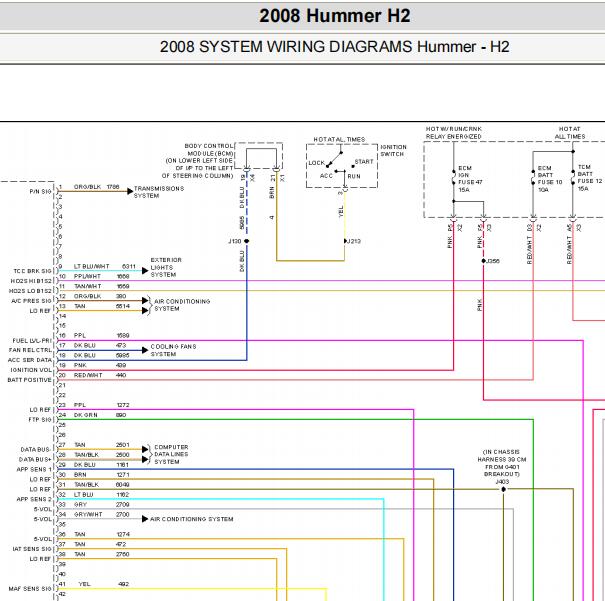The width and height of the screenshot is (605, 601).
Task: Click the 'ECM BATT FUSE 10 10A' label
Action: coord(550,179)
